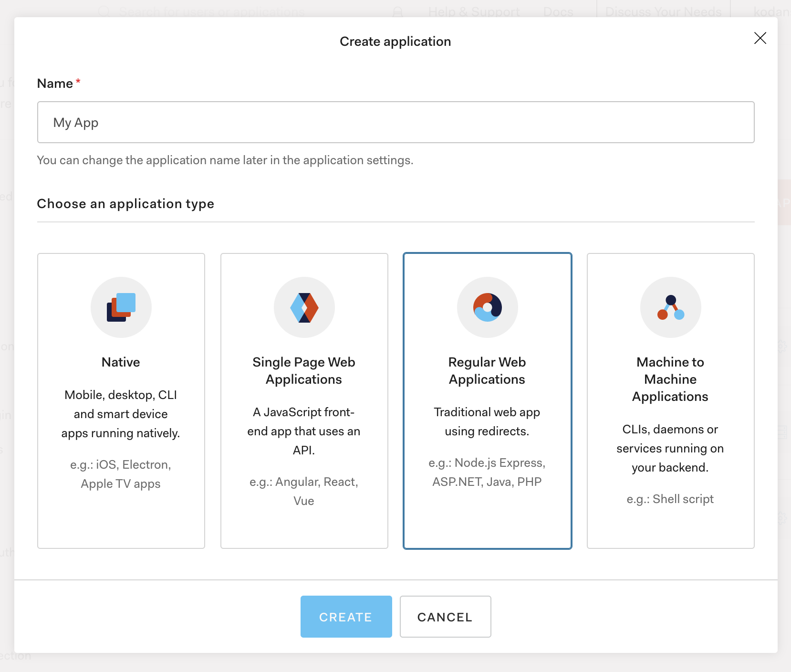This screenshot has height=672, width=791.
Task: Click the "Angular, React, Vue" example text
Action: (x=304, y=491)
